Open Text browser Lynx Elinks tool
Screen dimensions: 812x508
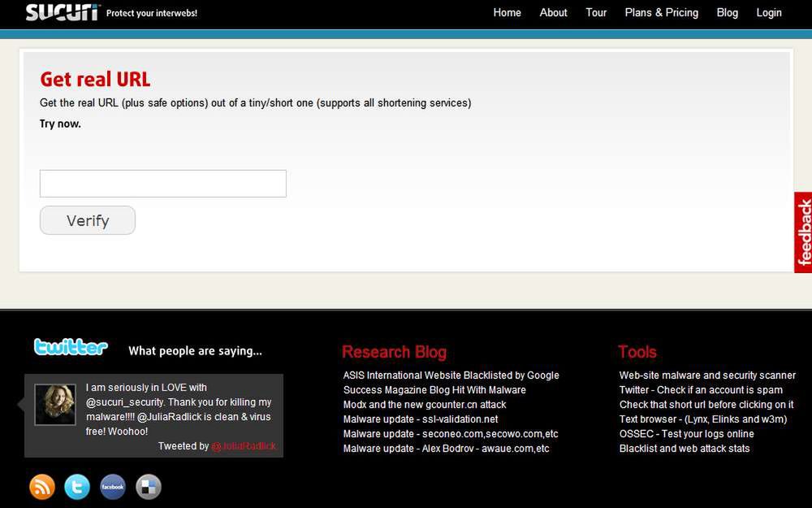[702, 419]
